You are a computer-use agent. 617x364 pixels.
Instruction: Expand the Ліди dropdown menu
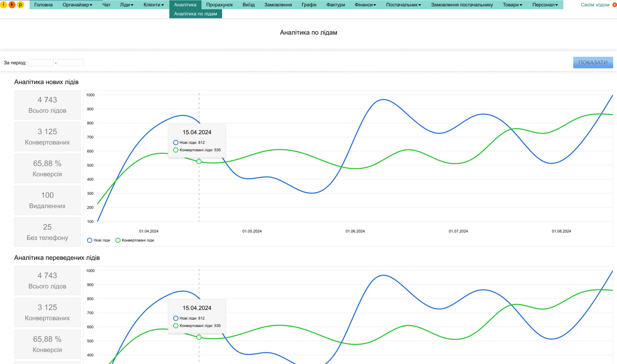coord(127,5)
